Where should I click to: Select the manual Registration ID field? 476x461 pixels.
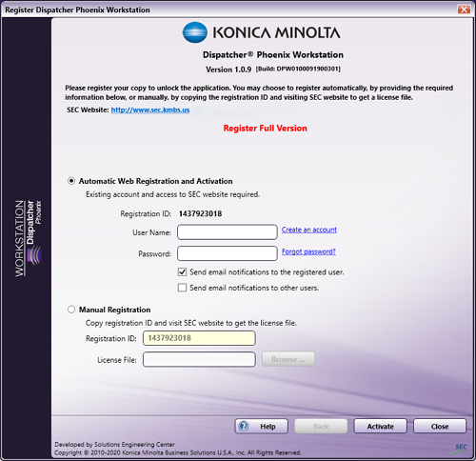point(199,338)
